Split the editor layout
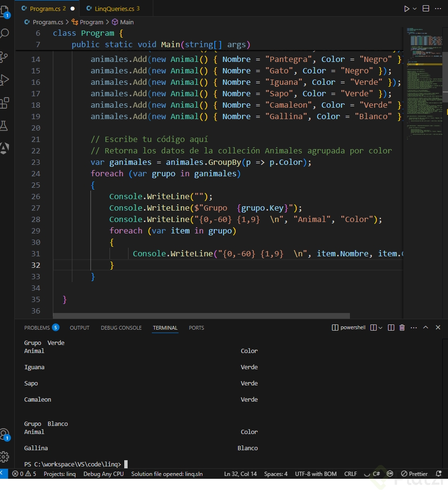448x495 pixels. coord(426,9)
